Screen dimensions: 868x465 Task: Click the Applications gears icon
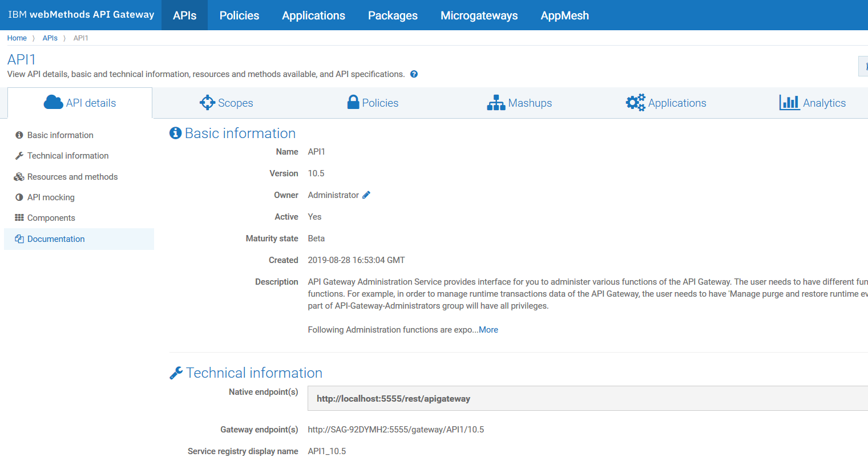pyautogui.click(x=635, y=103)
